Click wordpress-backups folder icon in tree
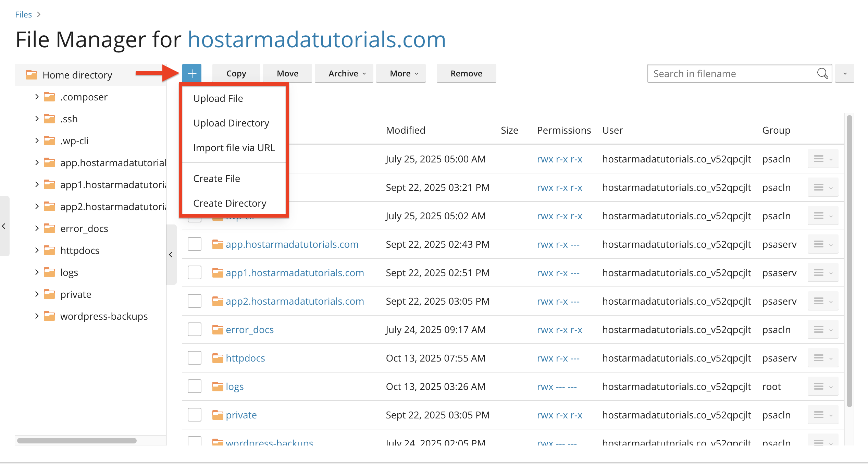 (x=49, y=316)
